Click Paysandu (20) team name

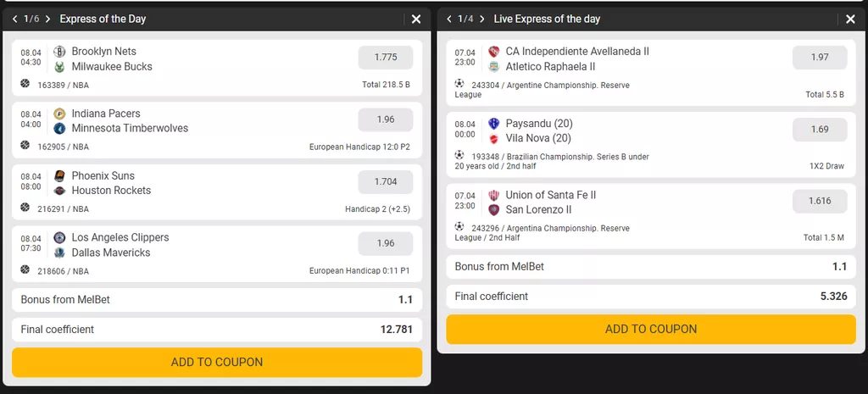tap(539, 124)
